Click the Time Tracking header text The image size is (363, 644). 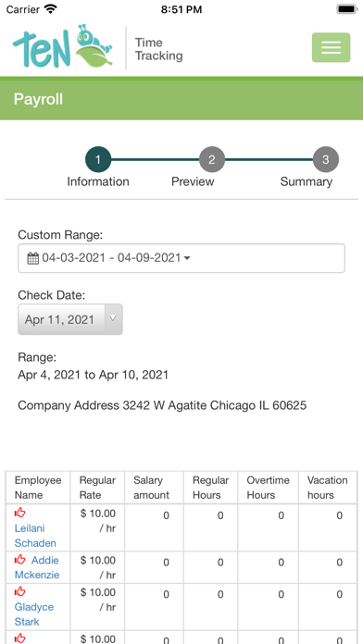click(x=159, y=49)
